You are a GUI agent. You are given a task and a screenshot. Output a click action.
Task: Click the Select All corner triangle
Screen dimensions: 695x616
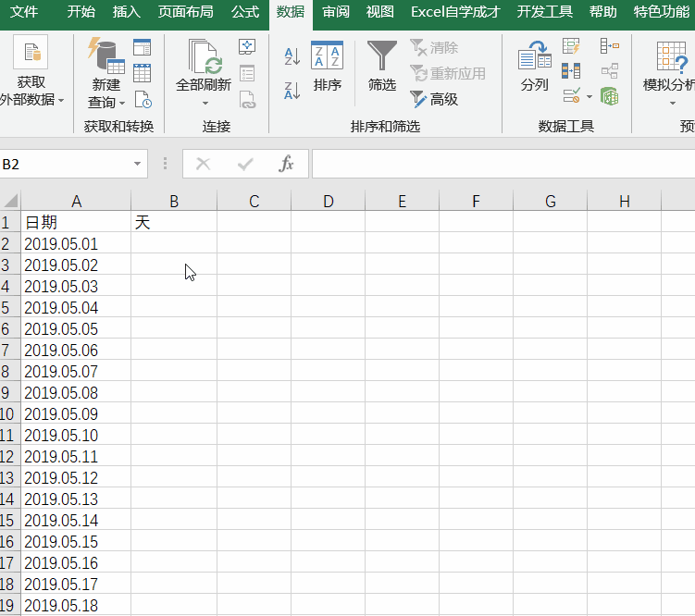tap(10, 201)
